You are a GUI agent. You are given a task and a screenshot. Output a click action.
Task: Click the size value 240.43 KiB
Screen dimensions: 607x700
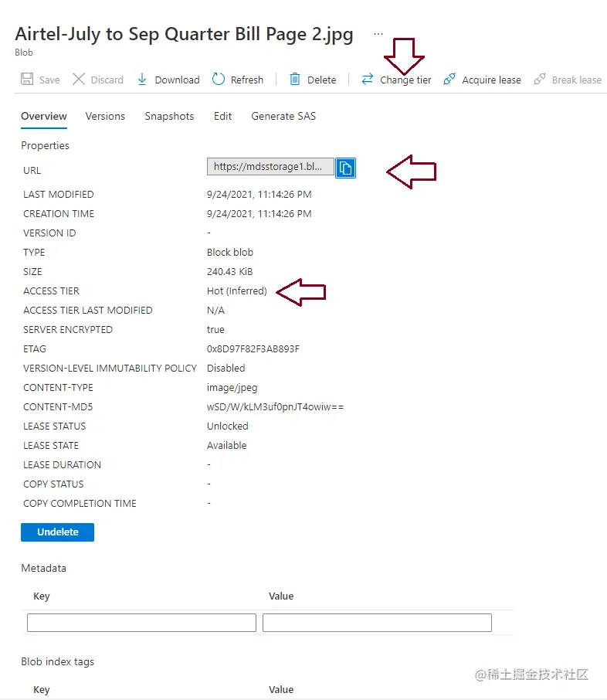230,272
